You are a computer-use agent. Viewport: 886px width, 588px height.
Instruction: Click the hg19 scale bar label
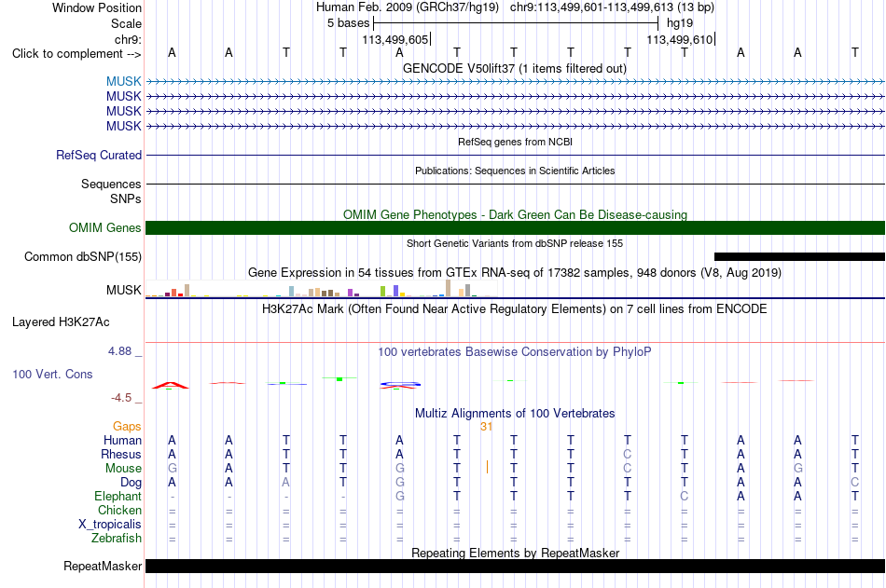[680, 23]
